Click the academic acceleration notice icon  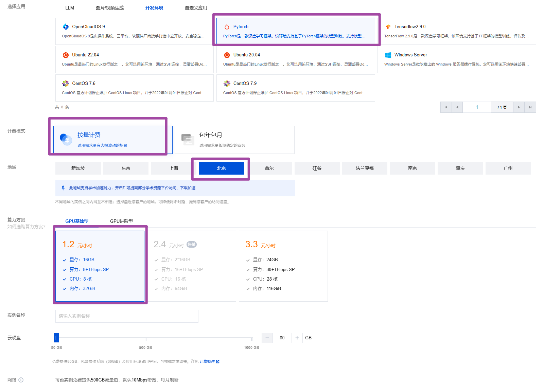63,188
